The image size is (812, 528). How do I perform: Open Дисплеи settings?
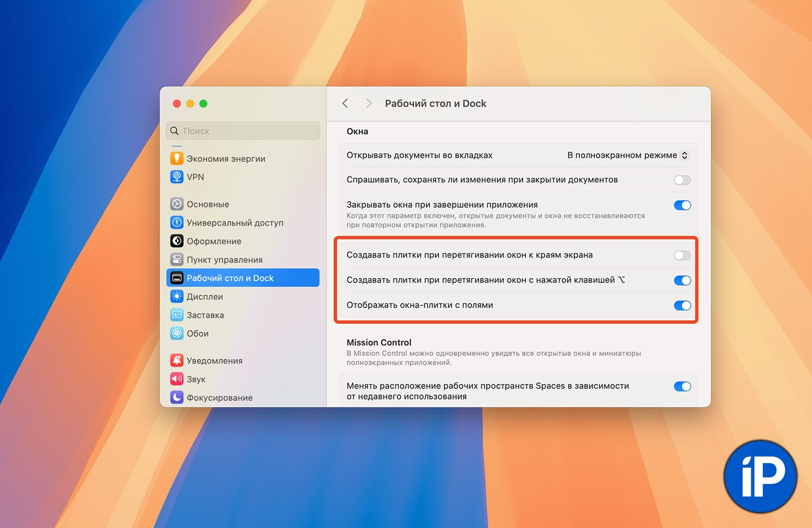[243, 296]
